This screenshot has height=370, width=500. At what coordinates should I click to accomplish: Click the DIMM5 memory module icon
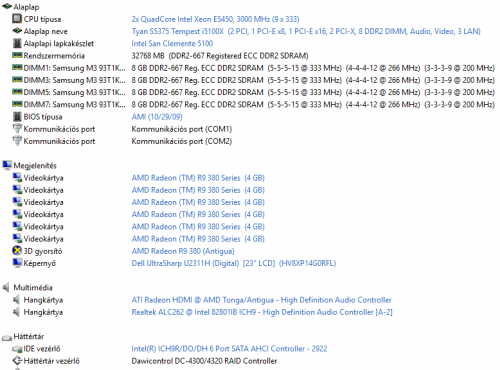(x=17, y=92)
